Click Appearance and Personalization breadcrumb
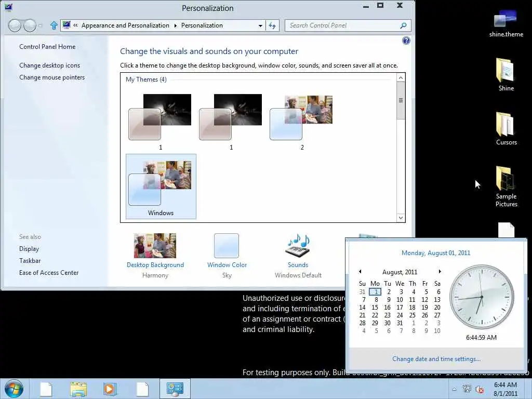The height and width of the screenshot is (399, 532). click(125, 25)
